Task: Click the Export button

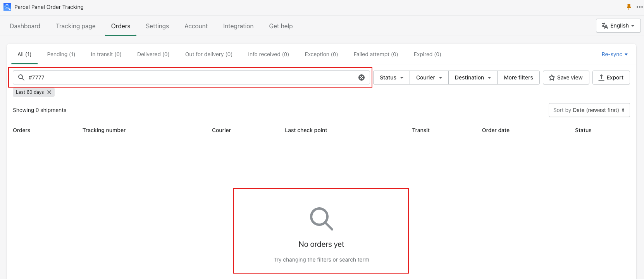Action: (x=611, y=77)
